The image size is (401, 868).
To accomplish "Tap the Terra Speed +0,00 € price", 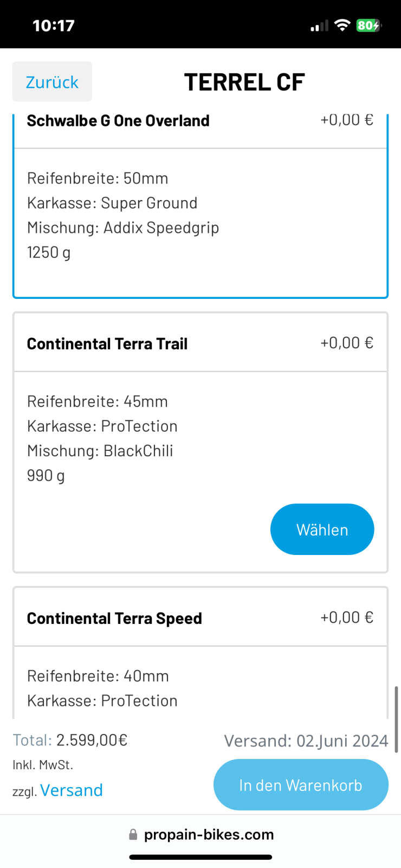I will pyautogui.click(x=347, y=617).
